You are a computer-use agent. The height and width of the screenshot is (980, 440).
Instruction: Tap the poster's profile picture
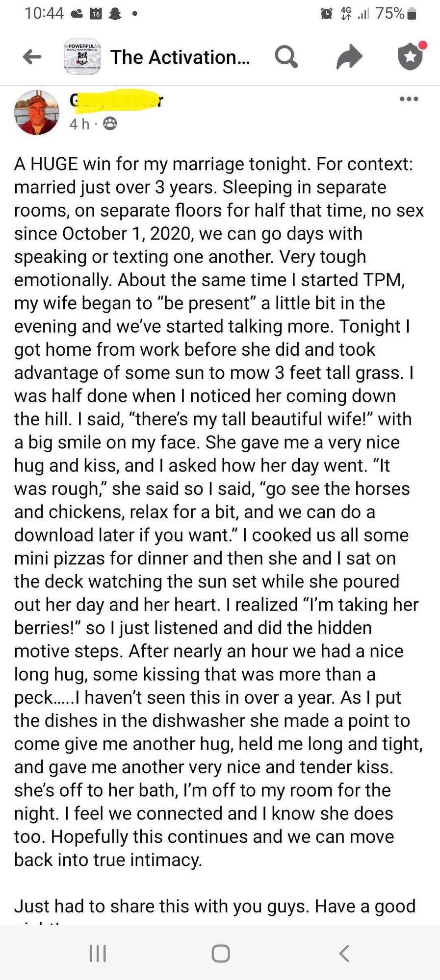click(37, 112)
